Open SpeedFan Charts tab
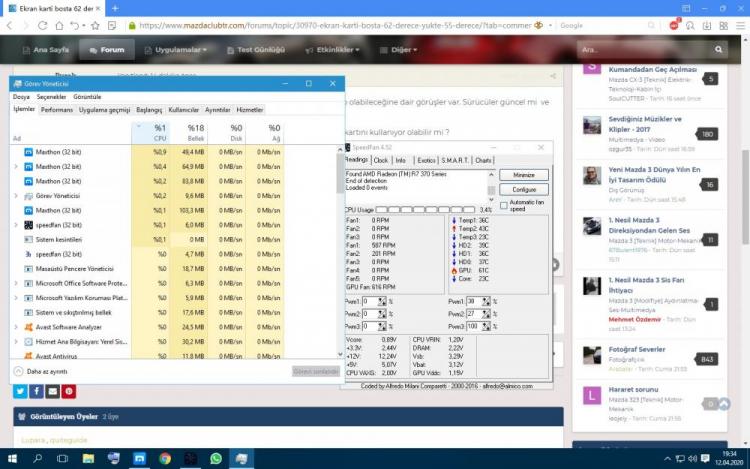Screen dimensions: 750x469 point(483,160)
